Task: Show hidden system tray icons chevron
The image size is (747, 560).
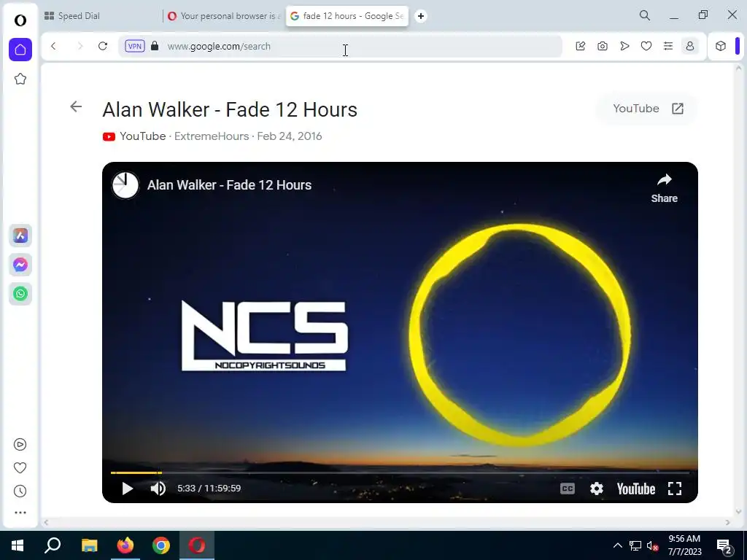Action: pos(617,545)
